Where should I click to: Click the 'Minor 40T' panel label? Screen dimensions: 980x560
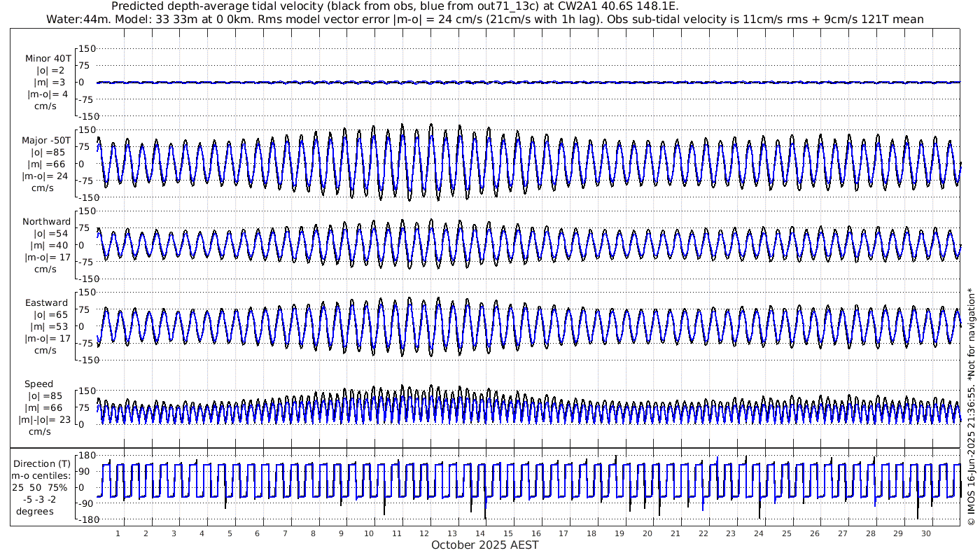[x=48, y=59]
